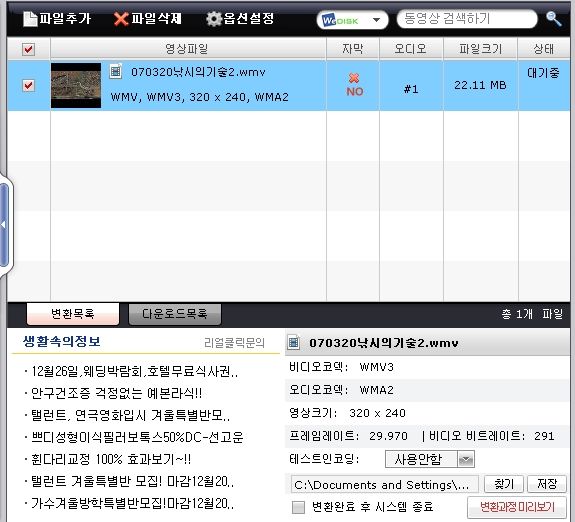Click the video file icon in list row
The image size is (575, 522).
coord(116,71)
